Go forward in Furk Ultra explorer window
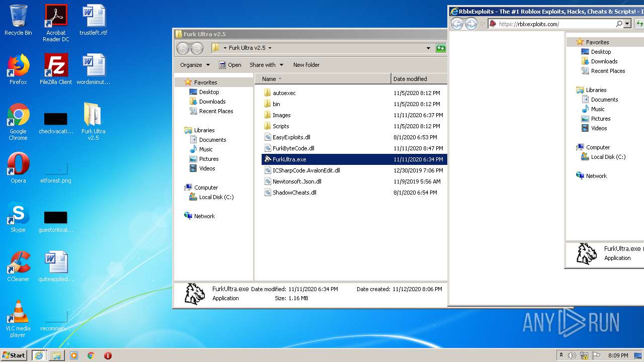The width and height of the screenshot is (644, 362). [x=197, y=48]
